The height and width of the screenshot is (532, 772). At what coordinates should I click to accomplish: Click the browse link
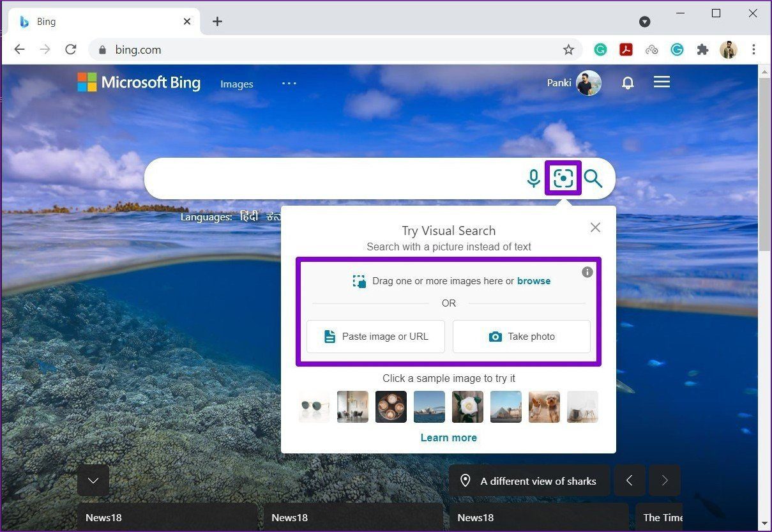534,281
